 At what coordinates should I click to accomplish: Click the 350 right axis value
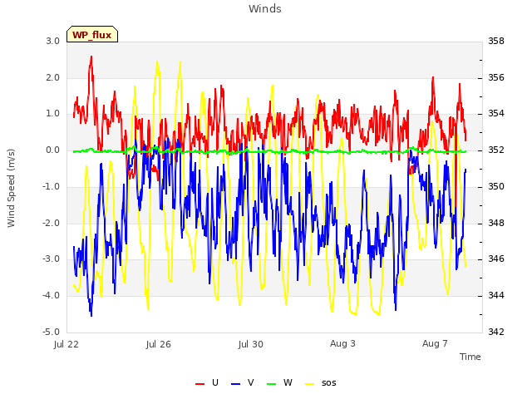[x=496, y=186]
